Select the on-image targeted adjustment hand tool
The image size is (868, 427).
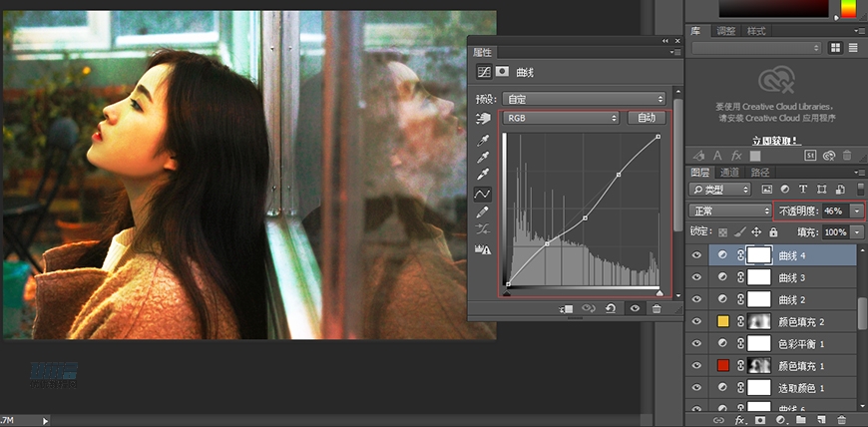coord(484,118)
